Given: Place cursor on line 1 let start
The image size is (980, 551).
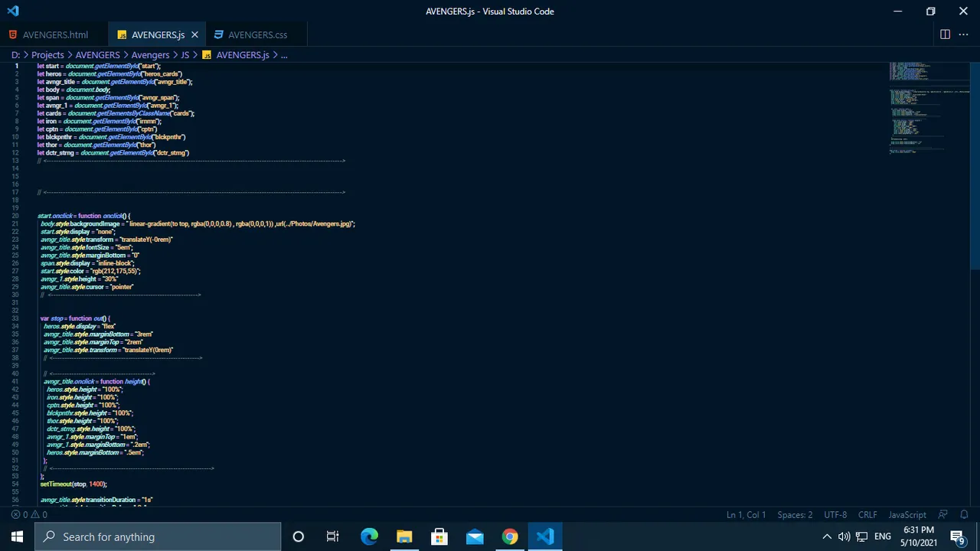Looking at the screenshot, I should coord(99,66).
